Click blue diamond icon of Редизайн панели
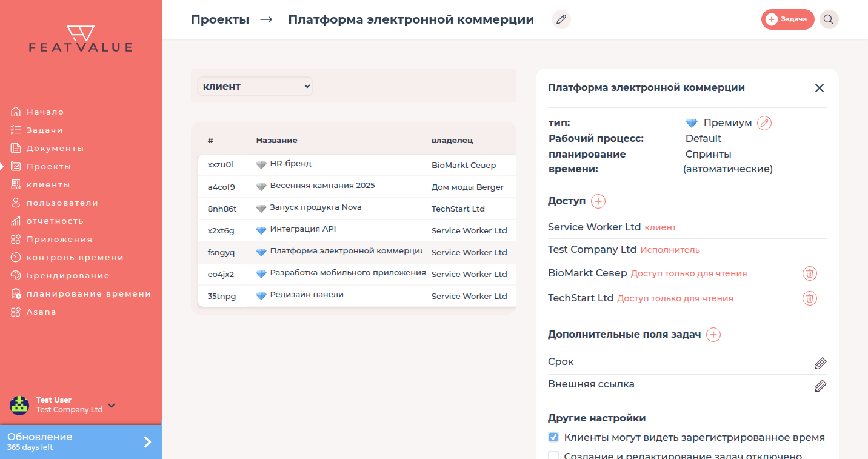The image size is (868, 459). coord(261,296)
